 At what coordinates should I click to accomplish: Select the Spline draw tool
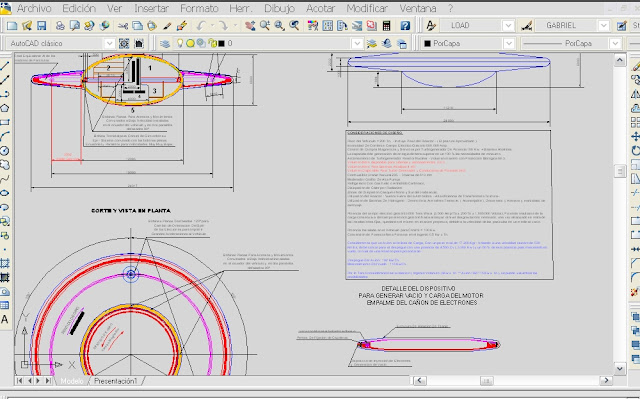pyautogui.click(x=5, y=179)
